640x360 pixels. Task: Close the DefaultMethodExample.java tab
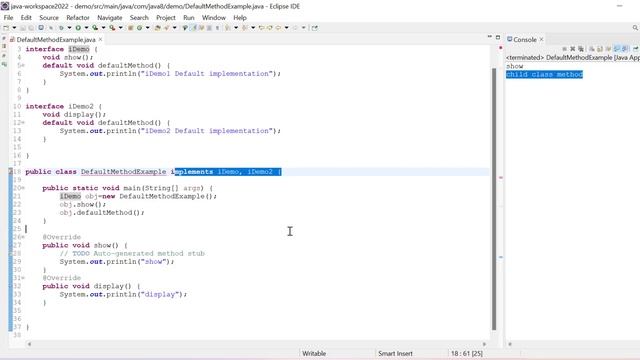coord(100,40)
